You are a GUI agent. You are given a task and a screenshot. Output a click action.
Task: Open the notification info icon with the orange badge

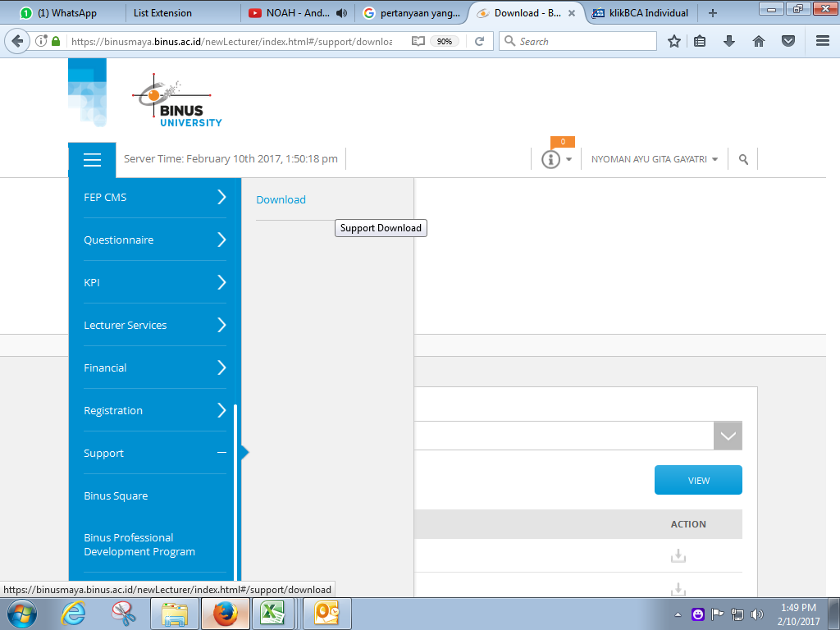tap(550, 159)
